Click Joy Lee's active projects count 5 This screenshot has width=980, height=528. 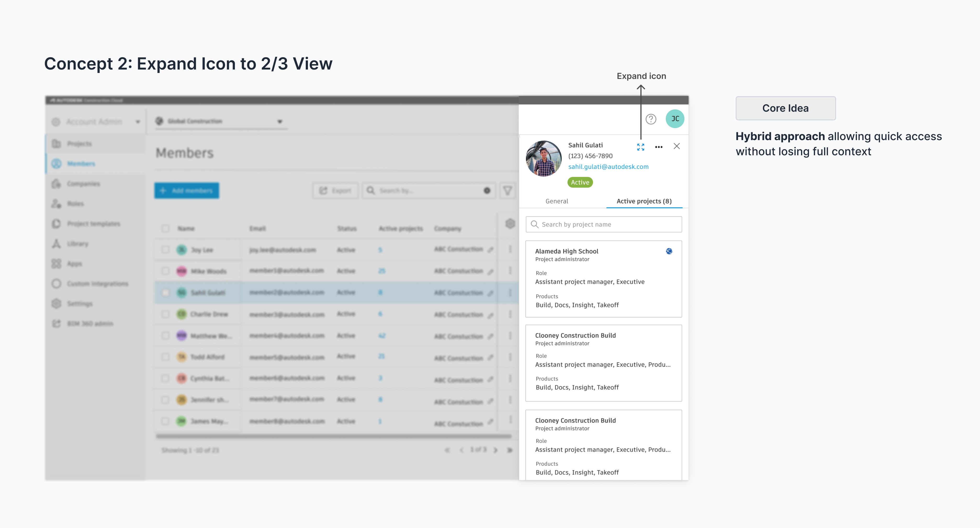point(380,250)
